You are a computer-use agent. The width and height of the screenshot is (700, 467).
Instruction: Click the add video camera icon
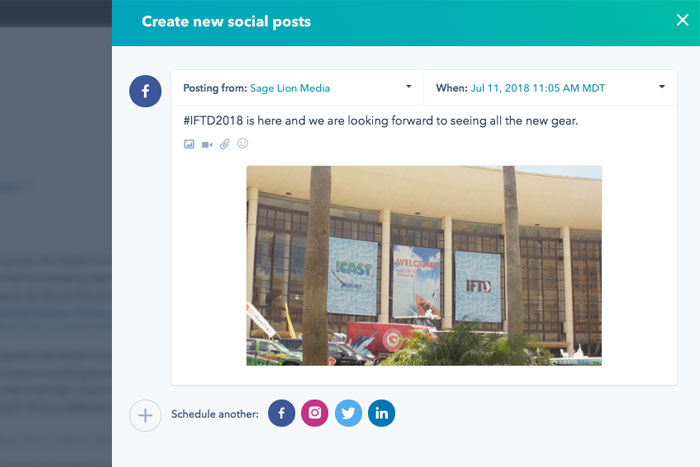(x=207, y=144)
